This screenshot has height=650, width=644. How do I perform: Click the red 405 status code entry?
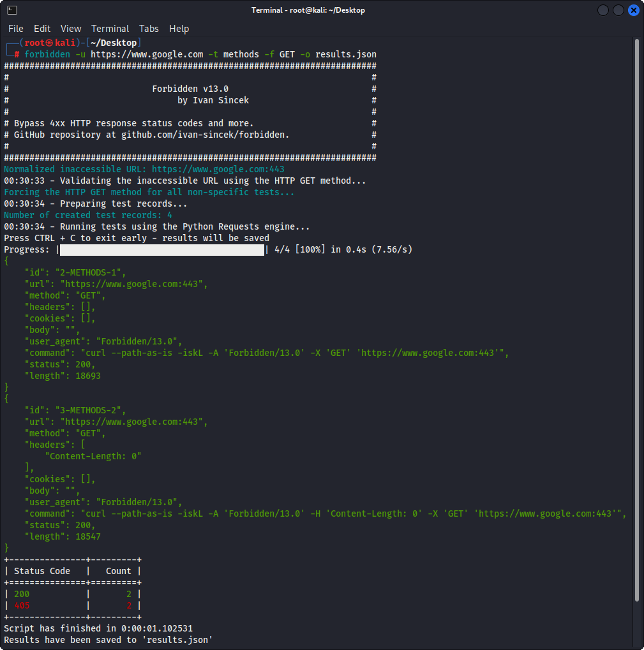(22, 605)
